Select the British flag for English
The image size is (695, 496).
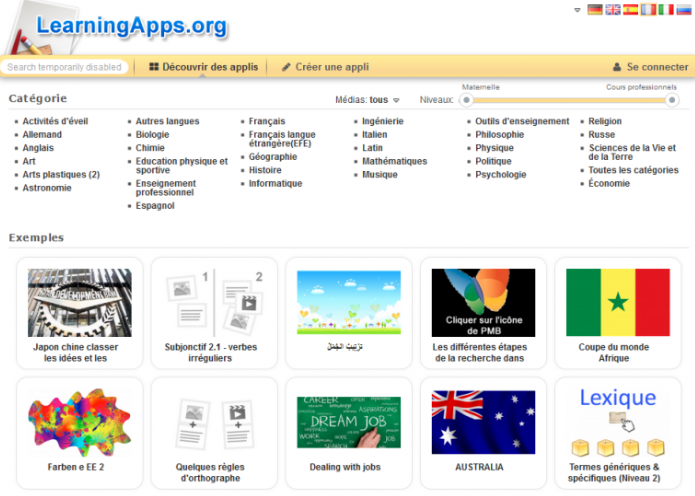click(x=613, y=10)
